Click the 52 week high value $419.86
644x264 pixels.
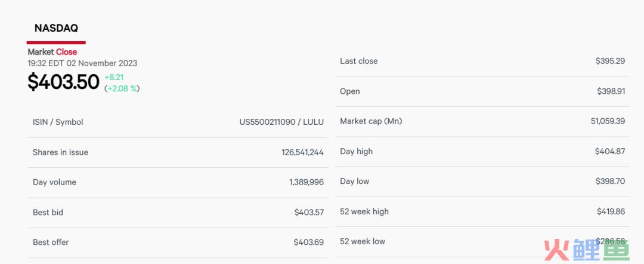coord(611,212)
